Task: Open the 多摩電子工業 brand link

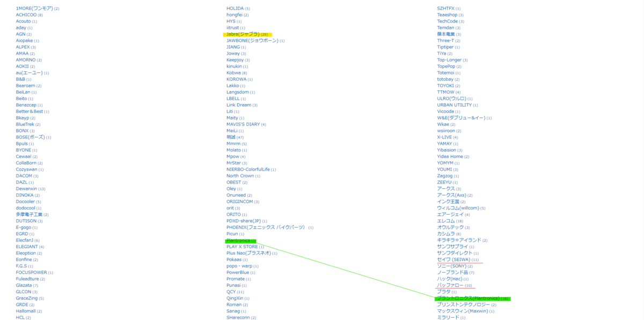Action: pos(29,215)
